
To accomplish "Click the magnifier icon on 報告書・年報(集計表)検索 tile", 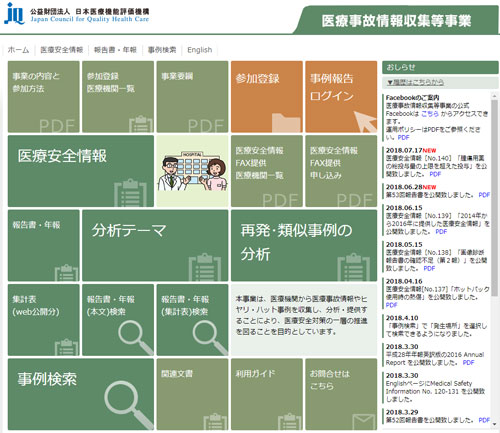I will (210, 337).
